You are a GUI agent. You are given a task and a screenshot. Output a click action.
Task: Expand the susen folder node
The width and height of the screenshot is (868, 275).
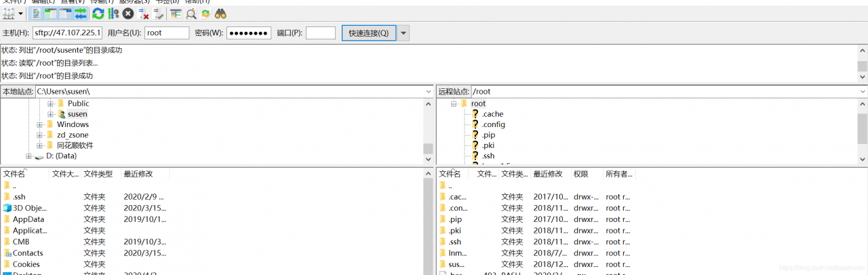50,114
